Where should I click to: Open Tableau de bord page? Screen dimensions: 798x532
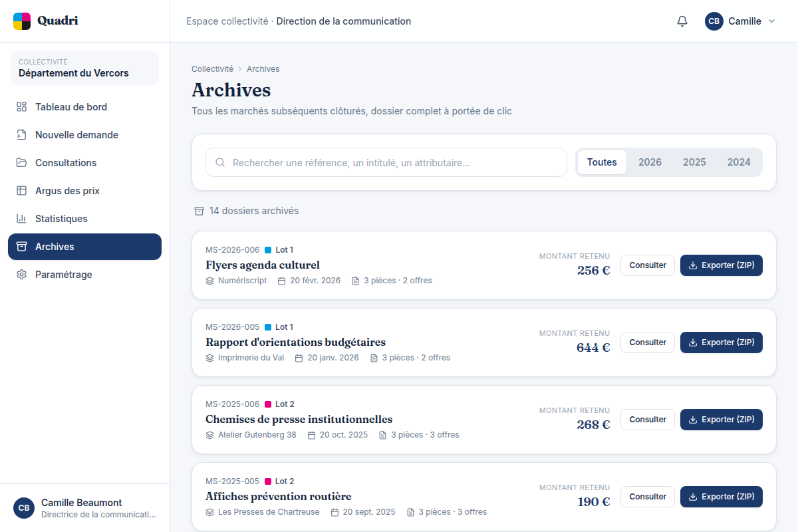[84, 107]
